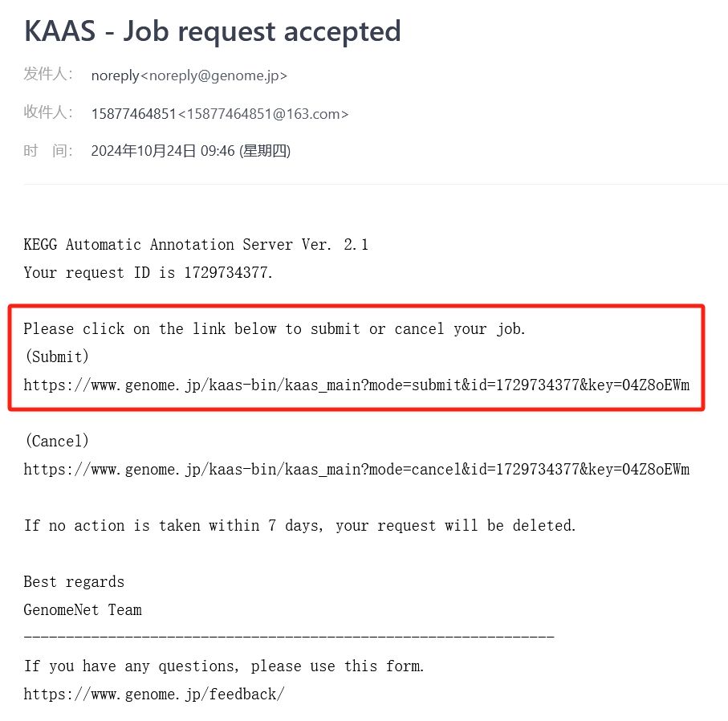The width and height of the screenshot is (728, 721).
Task: Click the 收件人 recipient label
Action: pos(48,112)
